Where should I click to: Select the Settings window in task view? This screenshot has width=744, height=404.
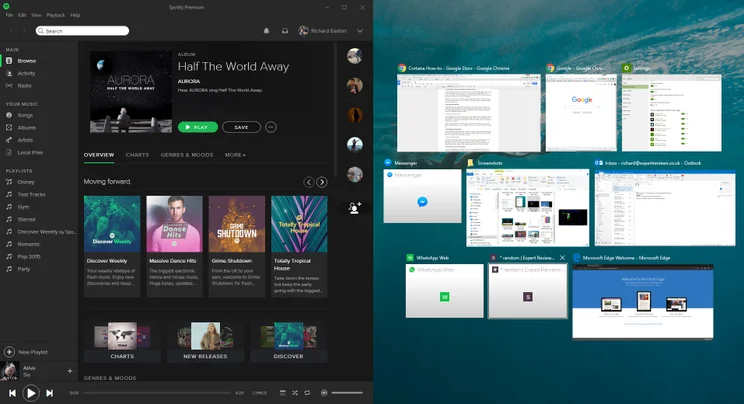671,113
